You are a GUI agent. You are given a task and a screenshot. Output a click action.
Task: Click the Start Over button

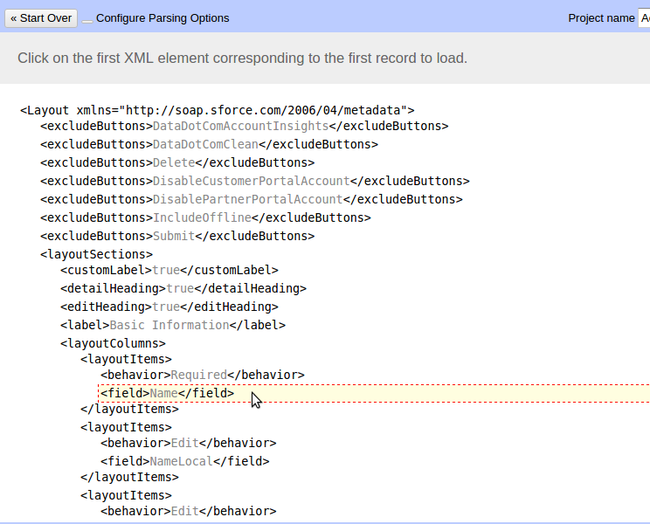(x=41, y=18)
